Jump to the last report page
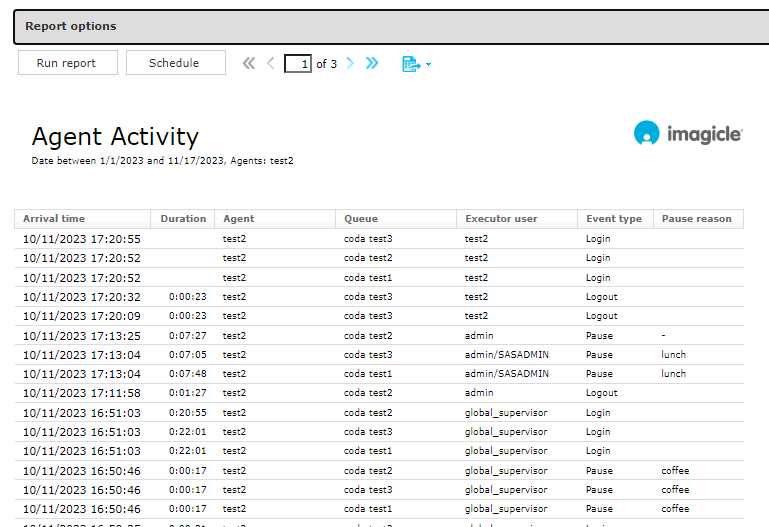This screenshot has height=527, width=769. [372, 63]
